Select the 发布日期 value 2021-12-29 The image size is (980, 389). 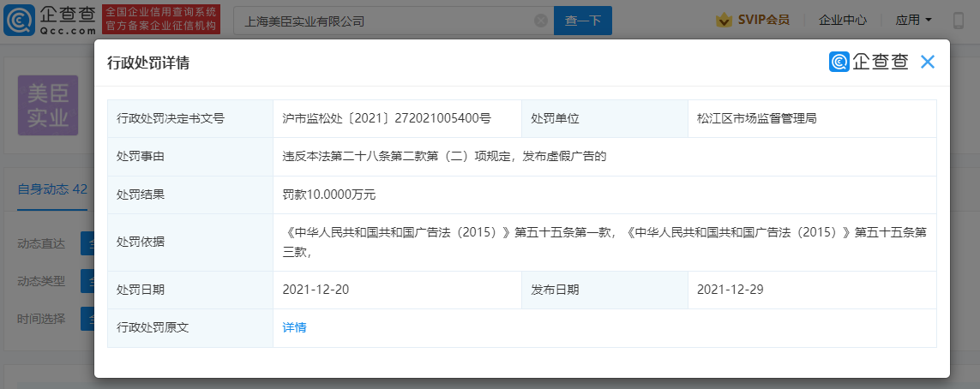(x=730, y=290)
